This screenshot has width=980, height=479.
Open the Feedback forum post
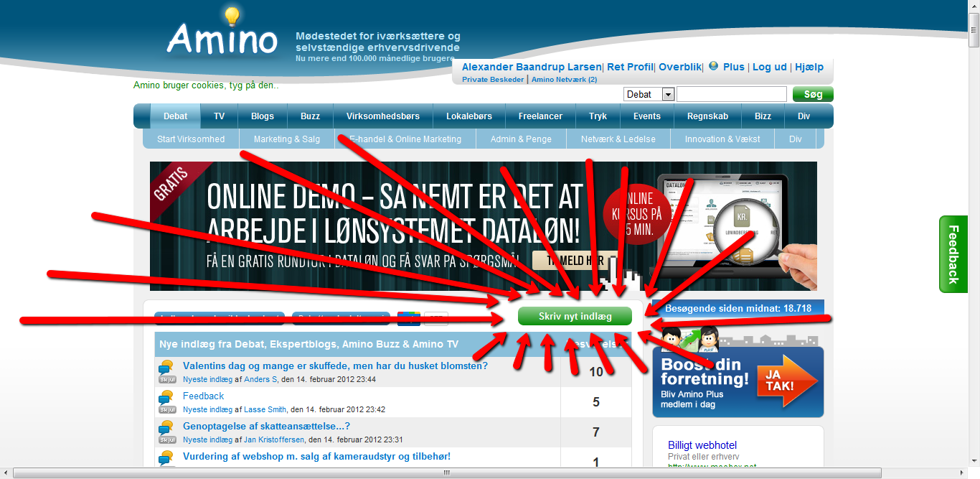203,396
